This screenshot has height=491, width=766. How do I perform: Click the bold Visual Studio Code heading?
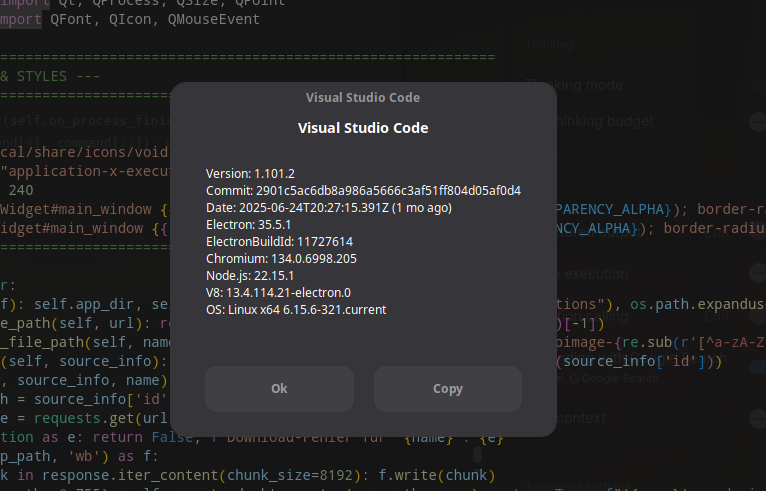pos(362,128)
